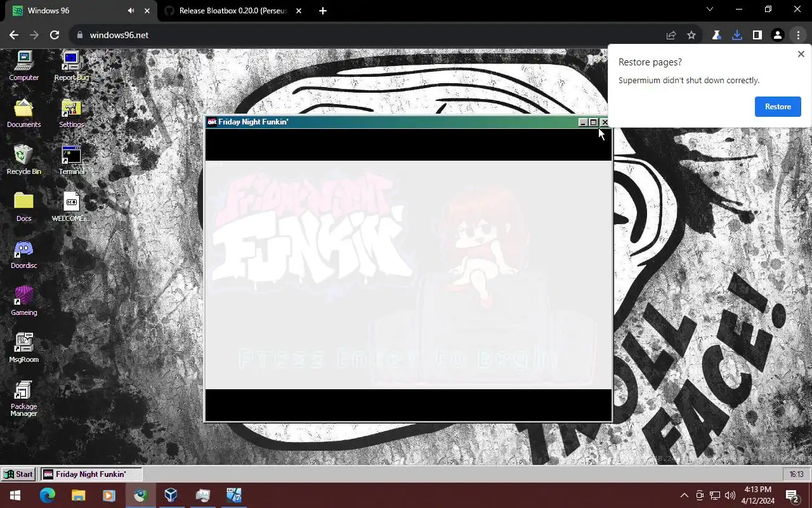Open a new browser tab

(322, 11)
